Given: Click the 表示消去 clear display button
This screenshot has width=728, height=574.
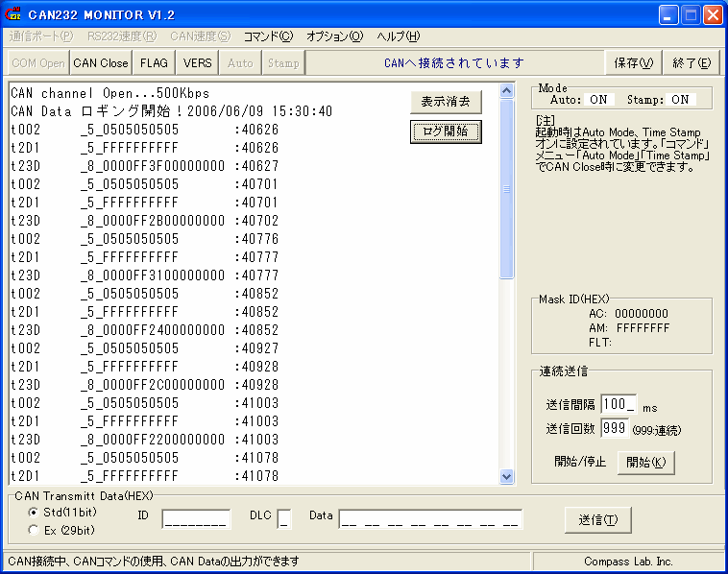Looking at the screenshot, I should (x=446, y=102).
